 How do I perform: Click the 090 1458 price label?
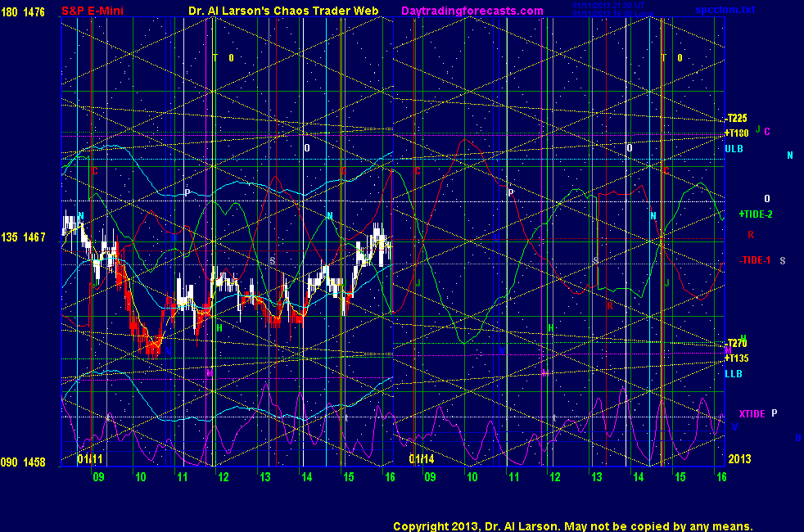click(23, 462)
